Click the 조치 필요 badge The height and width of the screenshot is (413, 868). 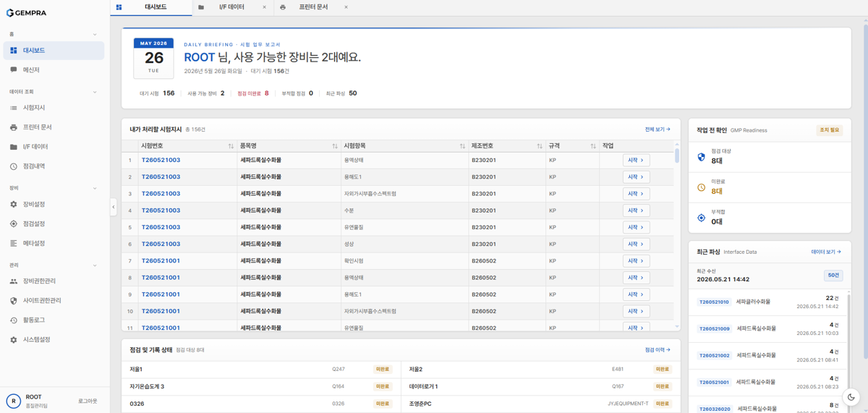point(829,130)
